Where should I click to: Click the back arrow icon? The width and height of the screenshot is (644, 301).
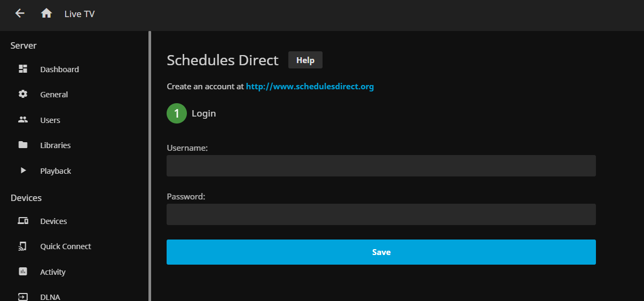[x=20, y=13]
